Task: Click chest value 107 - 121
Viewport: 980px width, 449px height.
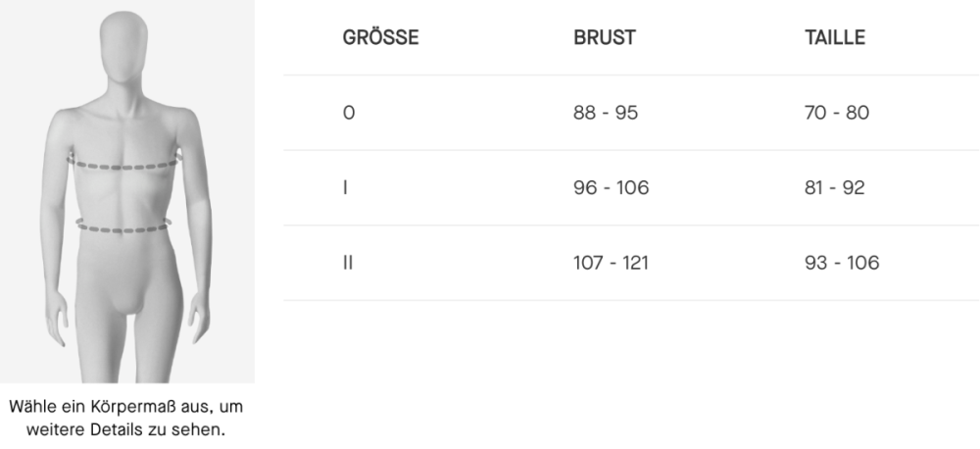Action: [611, 263]
